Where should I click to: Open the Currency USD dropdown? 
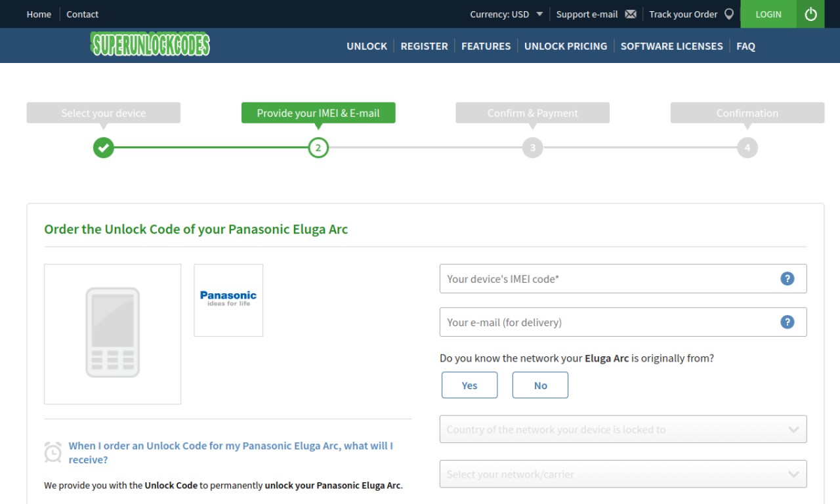tap(506, 14)
